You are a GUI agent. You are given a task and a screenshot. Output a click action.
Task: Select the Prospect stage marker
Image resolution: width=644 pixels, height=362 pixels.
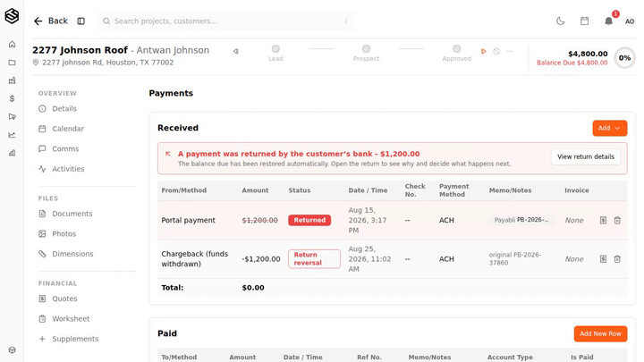tap(367, 49)
